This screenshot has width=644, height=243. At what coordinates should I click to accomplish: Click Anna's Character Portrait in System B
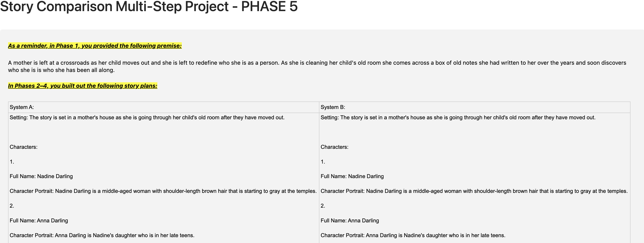point(413,236)
